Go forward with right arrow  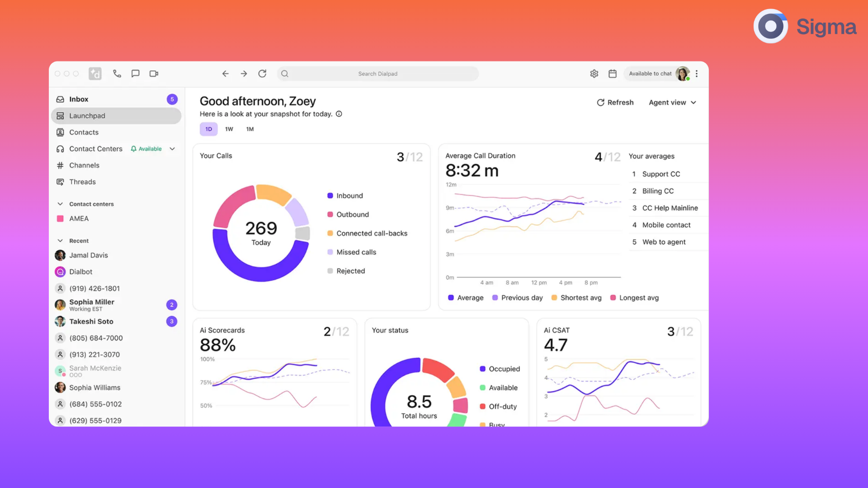click(x=244, y=74)
